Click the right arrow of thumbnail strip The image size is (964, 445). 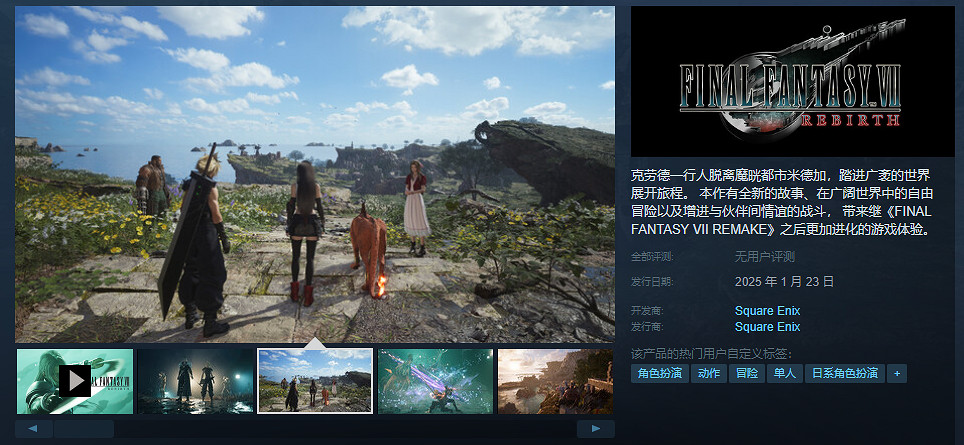tap(596, 428)
